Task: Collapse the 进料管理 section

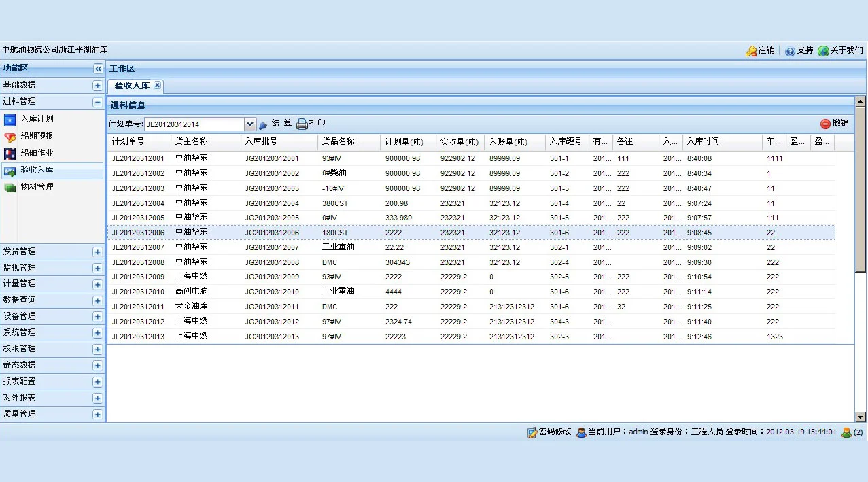Action: coord(97,102)
